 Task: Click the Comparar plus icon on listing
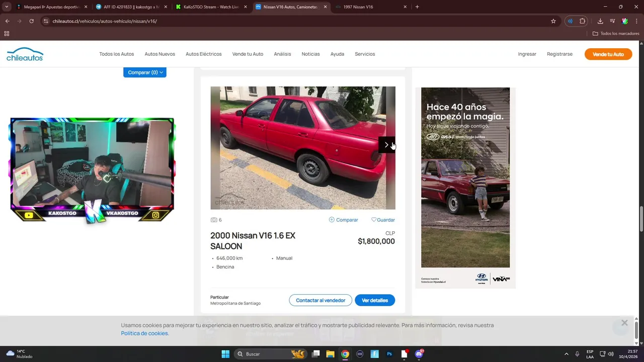tap(332, 220)
